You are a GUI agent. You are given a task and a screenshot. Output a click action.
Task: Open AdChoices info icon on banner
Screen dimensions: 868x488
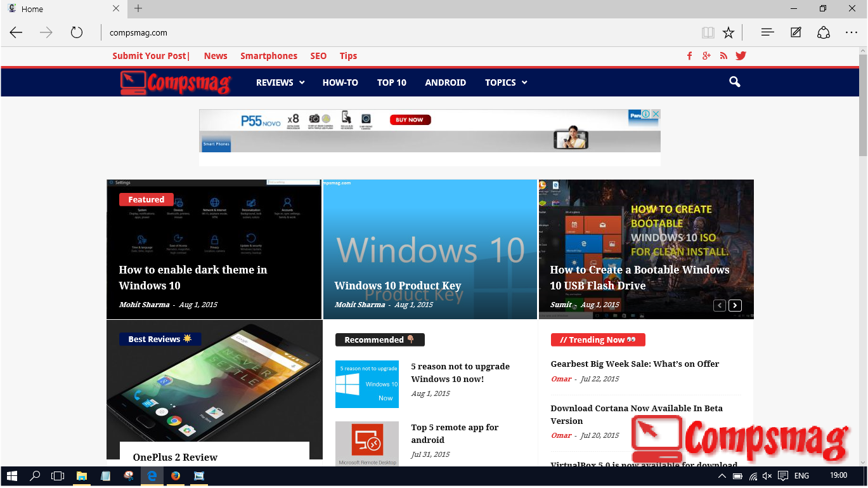[645, 114]
